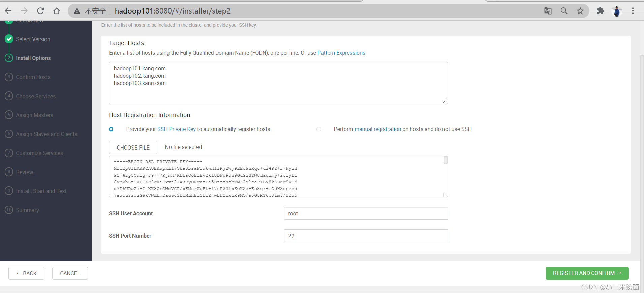Viewport: 644px width, 293px height.
Task: Click the step 2 circle icon
Action: pos(9,58)
